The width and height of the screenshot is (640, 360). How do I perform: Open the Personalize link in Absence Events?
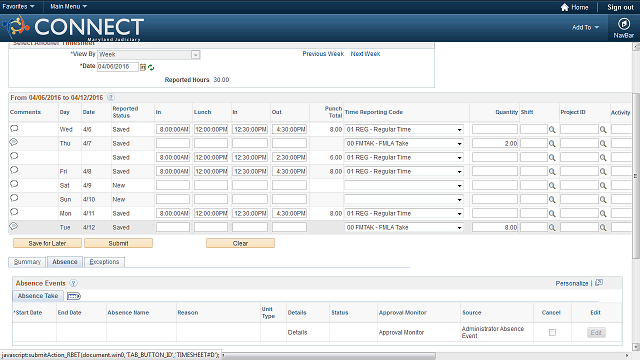pos(572,283)
